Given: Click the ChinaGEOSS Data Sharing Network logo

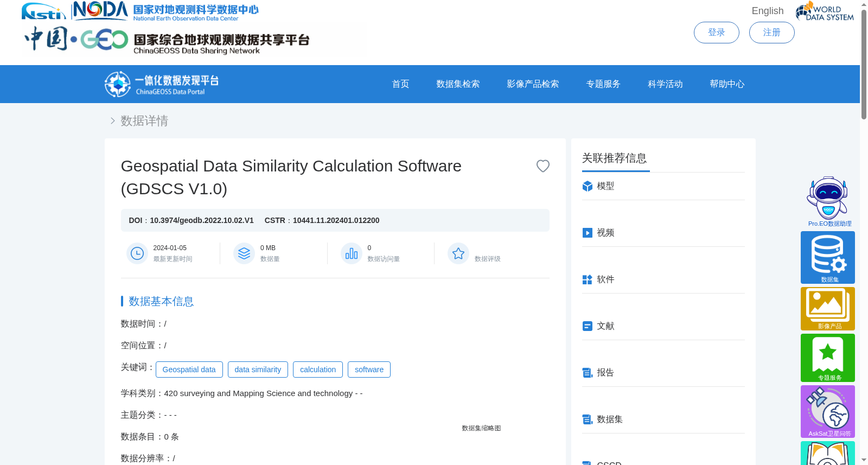Looking at the screenshot, I should click(167, 40).
